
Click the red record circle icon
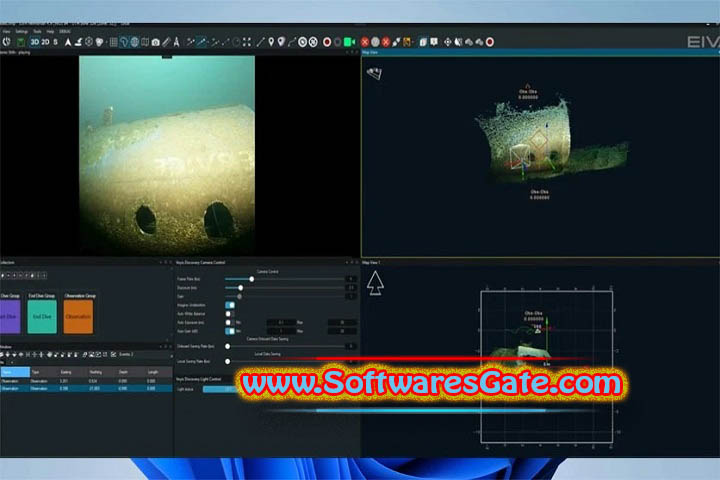click(x=327, y=42)
